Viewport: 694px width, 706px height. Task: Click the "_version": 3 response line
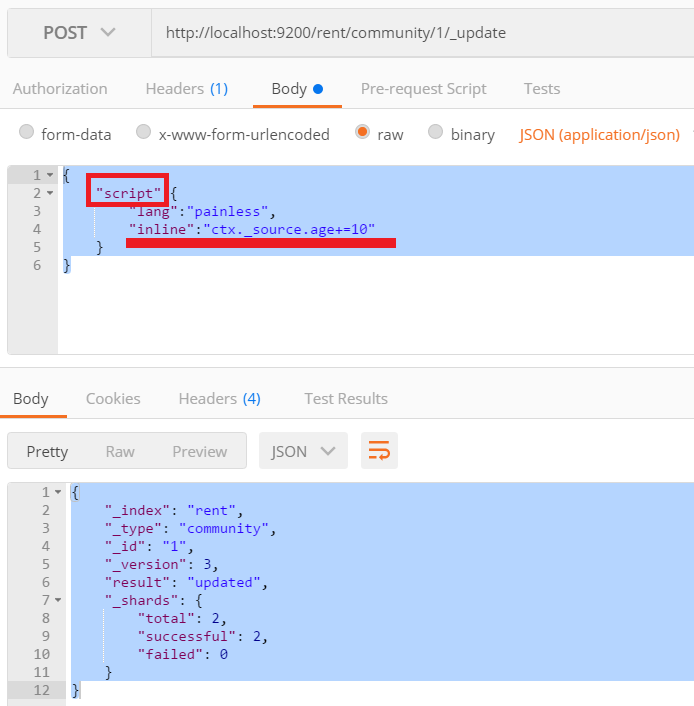(x=161, y=565)
